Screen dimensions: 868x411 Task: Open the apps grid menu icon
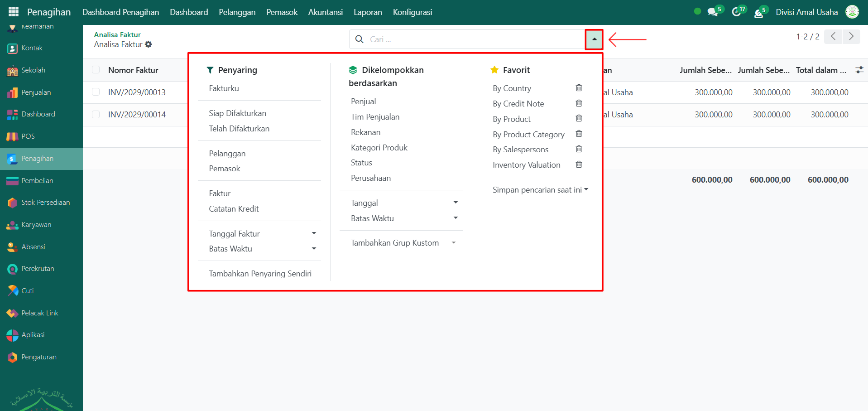(x=14, y=12)
